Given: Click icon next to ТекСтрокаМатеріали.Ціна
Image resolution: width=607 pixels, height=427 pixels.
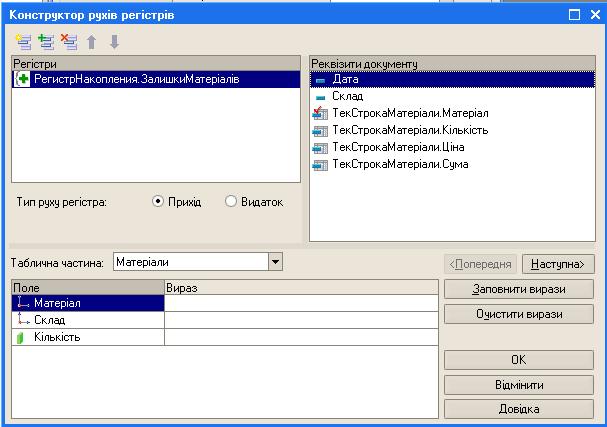Looking at the screenshot, I should (x=320, y=148).
